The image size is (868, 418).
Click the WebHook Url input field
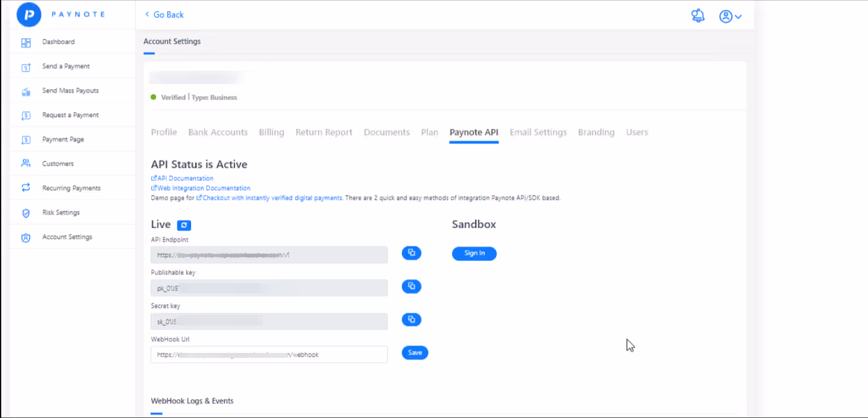[x=269, y=355]
